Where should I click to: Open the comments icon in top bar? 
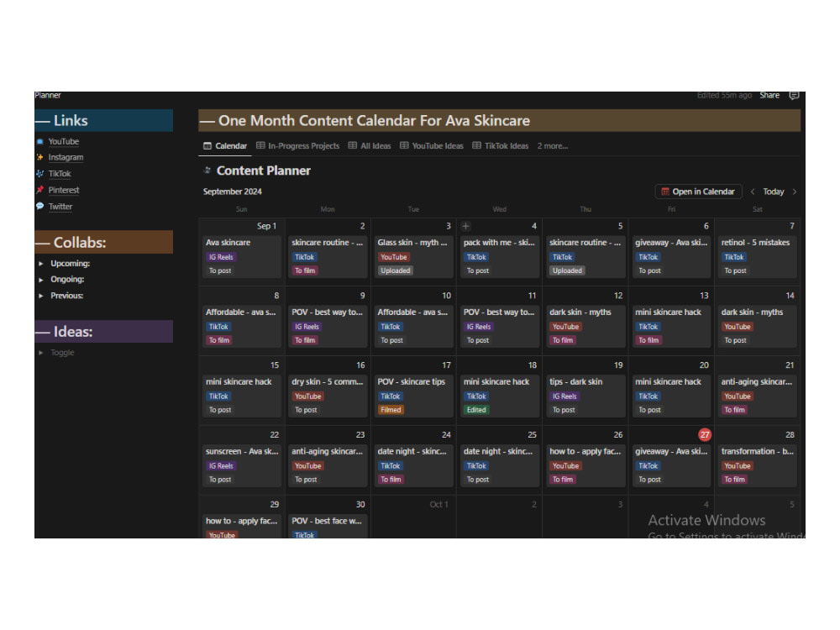point(794,96)
